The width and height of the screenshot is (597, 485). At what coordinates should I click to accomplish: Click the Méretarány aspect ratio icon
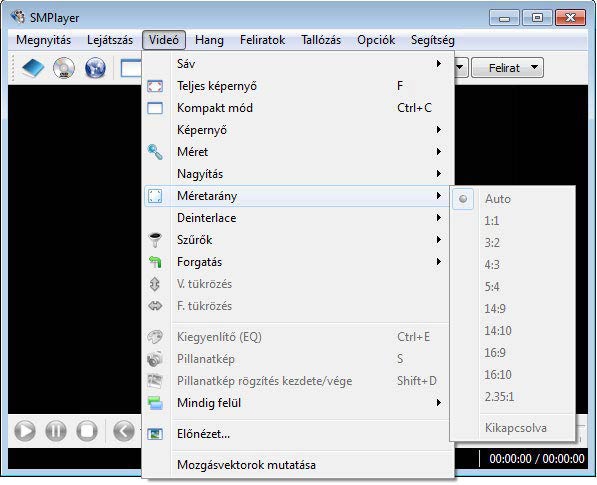(155, 196)
